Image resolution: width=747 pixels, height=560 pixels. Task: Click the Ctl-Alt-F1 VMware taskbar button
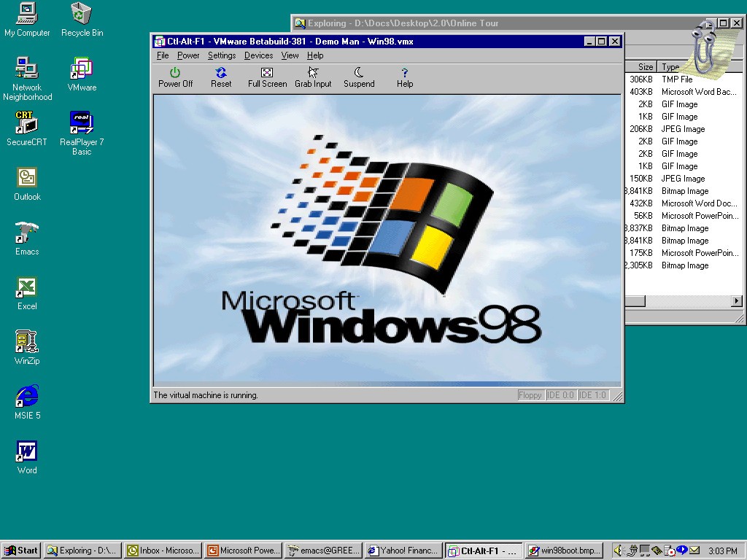click(484, 551)
